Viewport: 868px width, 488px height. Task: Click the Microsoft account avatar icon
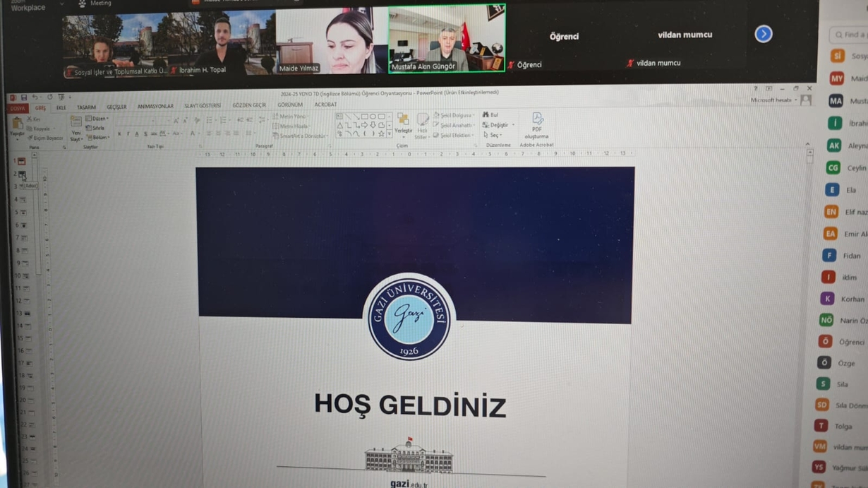click(x=805, y=100)
